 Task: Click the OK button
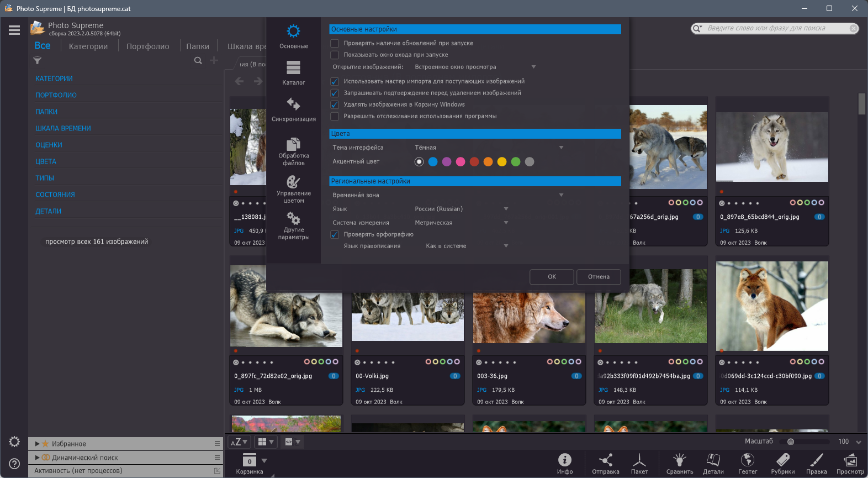point(552,277)
